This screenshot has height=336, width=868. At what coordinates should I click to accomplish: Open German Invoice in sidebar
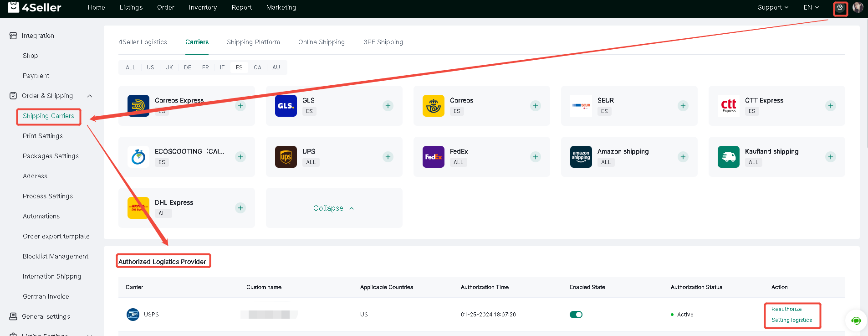46,296
